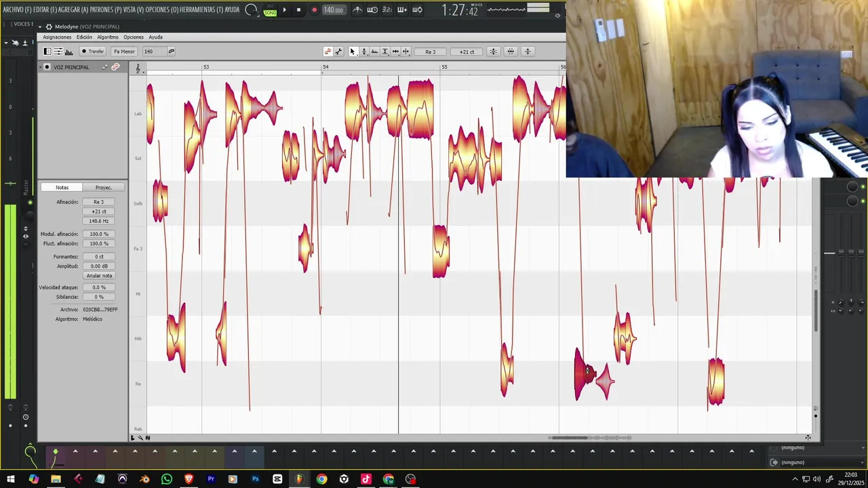Click the FL Studio tempo 140.000 display
This screenshot has width=868, height=488.
[x=333, y=10]
